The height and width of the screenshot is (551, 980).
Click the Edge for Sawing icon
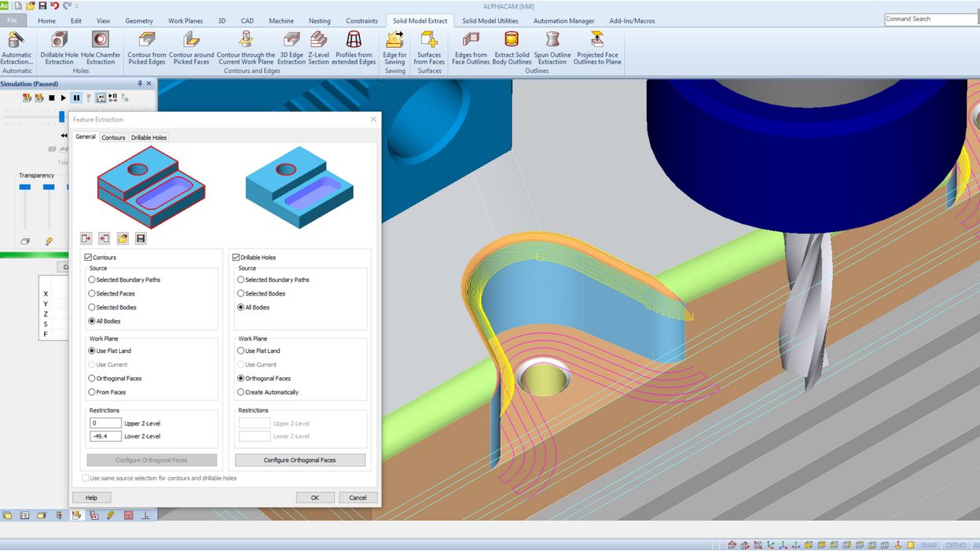395,40
